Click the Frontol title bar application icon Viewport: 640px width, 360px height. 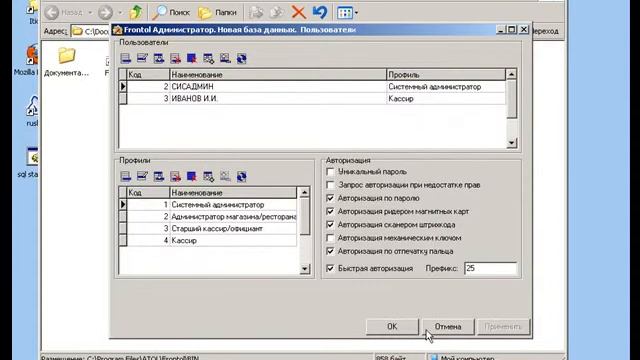[118, 30]
